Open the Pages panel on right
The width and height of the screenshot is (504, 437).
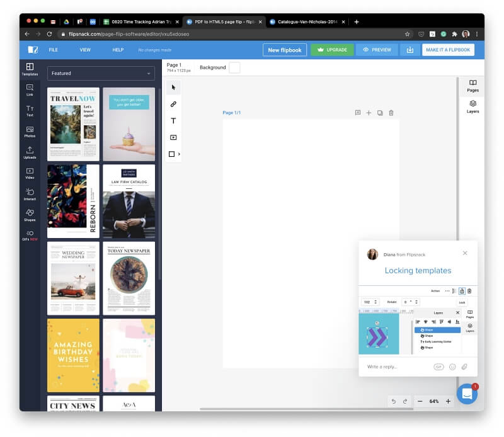pos(473,86)
